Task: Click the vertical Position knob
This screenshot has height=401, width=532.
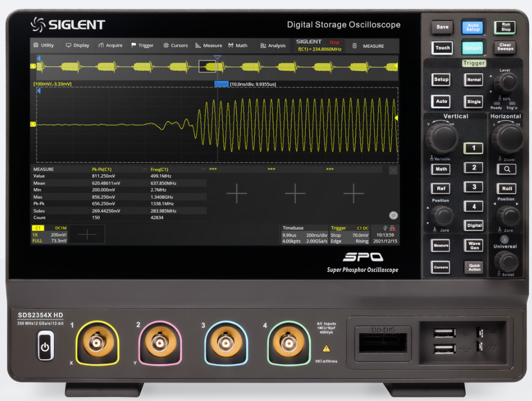Action: click(442, 217)
